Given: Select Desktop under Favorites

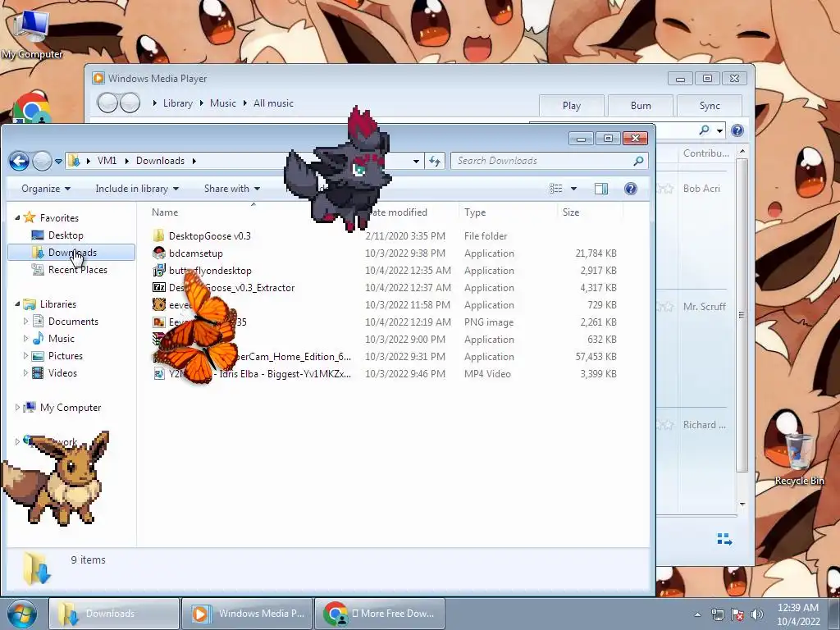Looking at the screenshot, I should (x=66, y=235).
